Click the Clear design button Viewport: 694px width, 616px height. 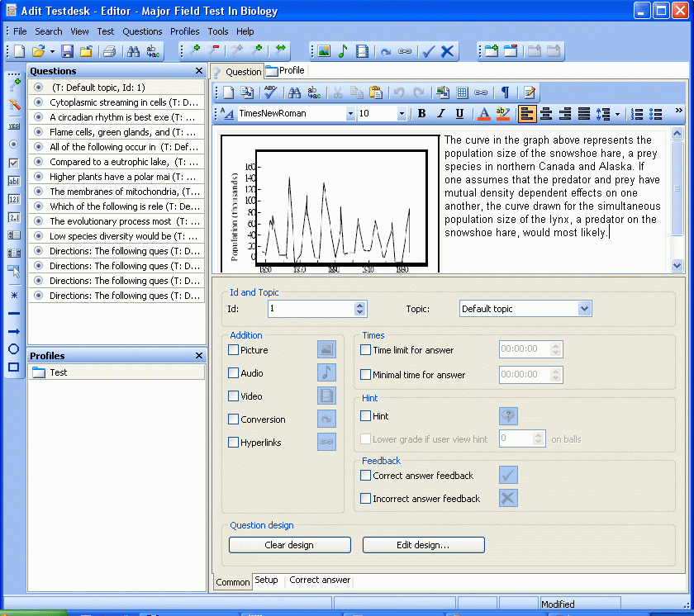[x=289, y=545]
